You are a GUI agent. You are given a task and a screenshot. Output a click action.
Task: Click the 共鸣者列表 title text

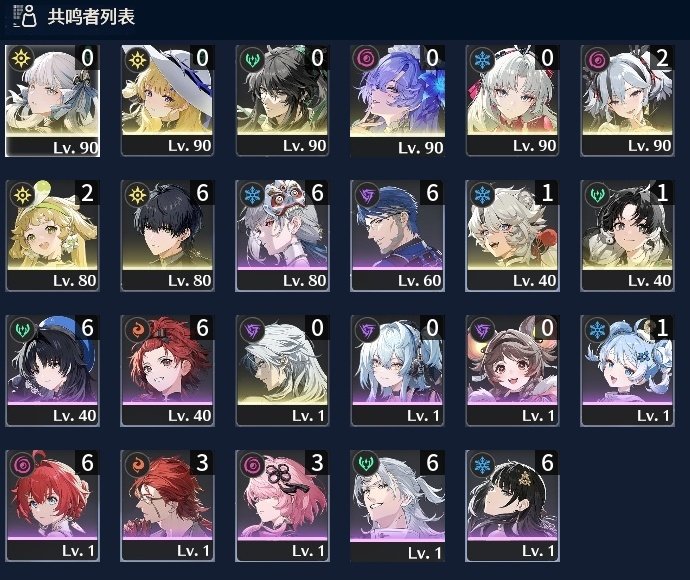(x=91, y=17)
